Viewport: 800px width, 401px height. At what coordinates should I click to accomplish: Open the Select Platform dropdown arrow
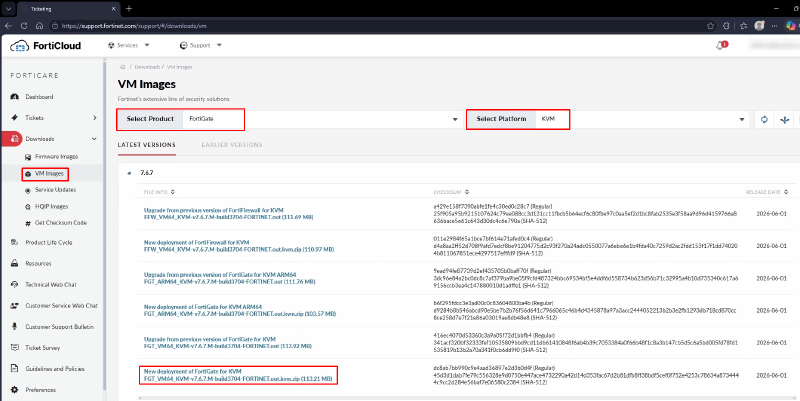(741, 119)
